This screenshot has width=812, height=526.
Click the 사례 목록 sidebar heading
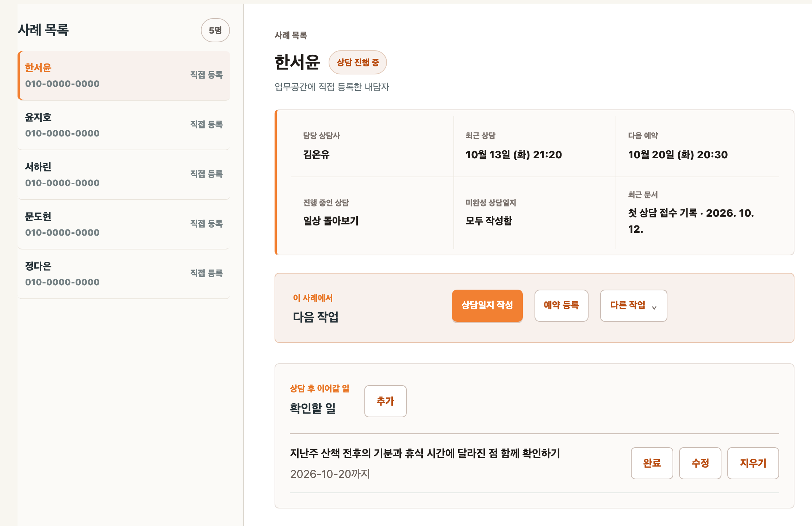point(43,30)
